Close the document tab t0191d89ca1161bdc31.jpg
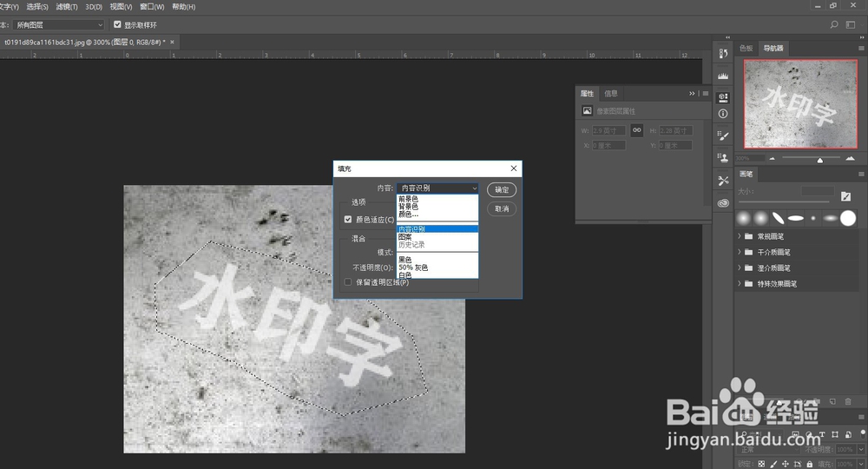The image size is (868, 469). point(172,42)
